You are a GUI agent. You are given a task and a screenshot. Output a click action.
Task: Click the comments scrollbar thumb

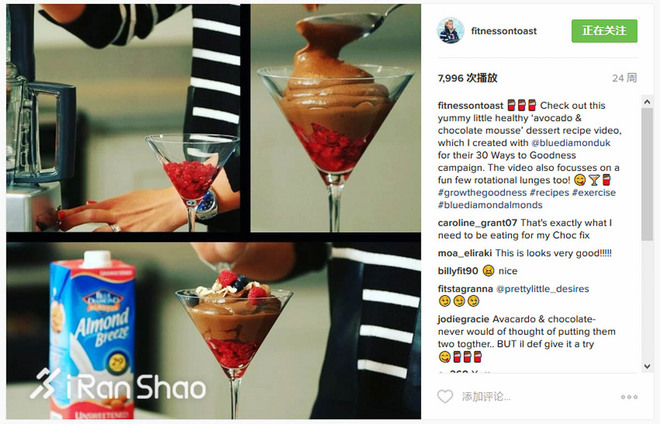click(647, 174)
